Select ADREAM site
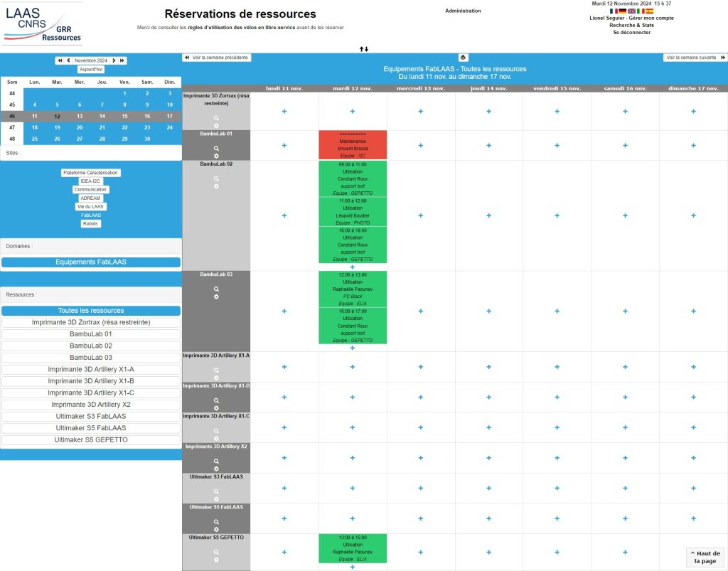This screenshot has width=728, height=571. pyautogui.click(x=90, y=198)
